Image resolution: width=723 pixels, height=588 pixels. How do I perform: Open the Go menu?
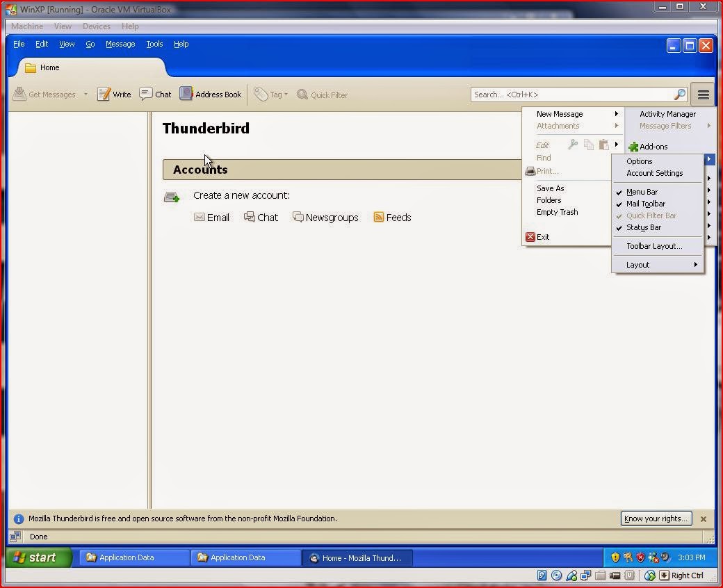pos(90,44)
